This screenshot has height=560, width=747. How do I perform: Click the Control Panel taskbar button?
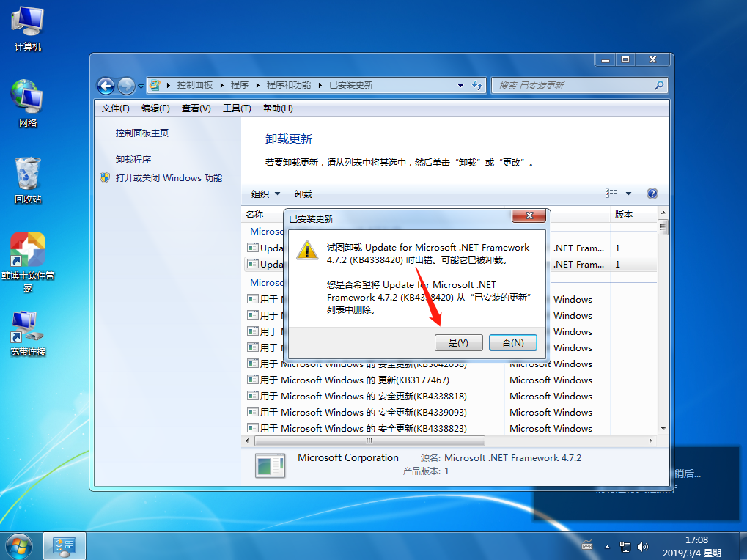[x=65, y=546]
